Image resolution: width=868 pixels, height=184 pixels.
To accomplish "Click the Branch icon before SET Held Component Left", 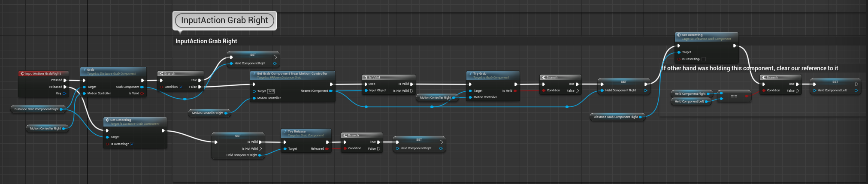I will [764, 77].
